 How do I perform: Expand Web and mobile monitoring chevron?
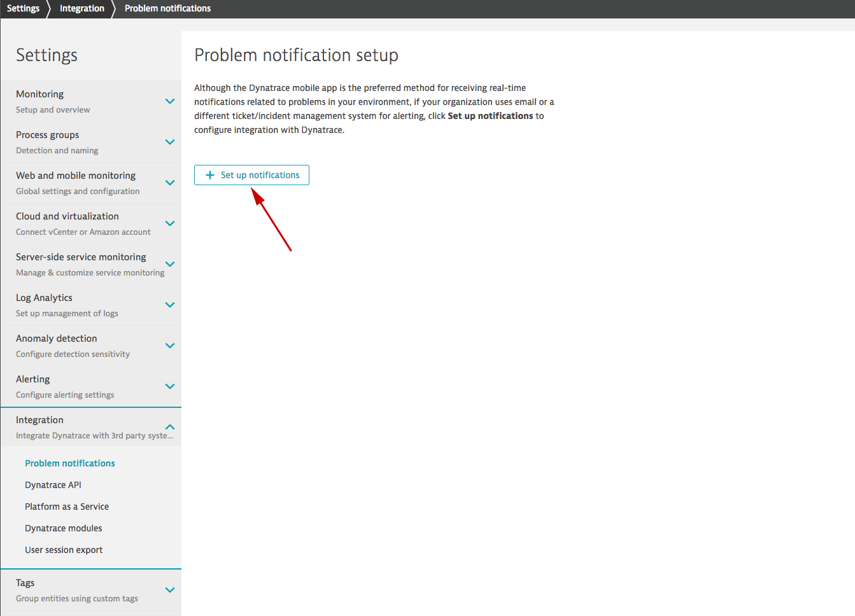pos(170,183)
